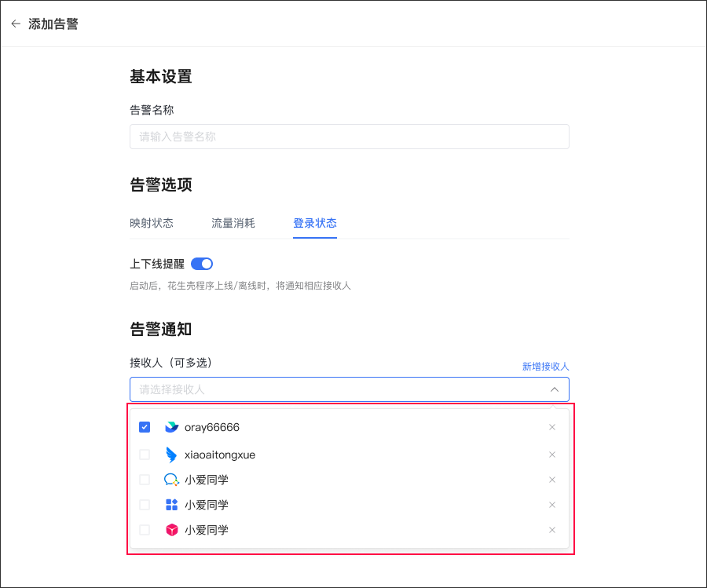This screenshot has height=588, width=707.
Task: Click the 请选择接收人 select box
Action: coord(338,389)
